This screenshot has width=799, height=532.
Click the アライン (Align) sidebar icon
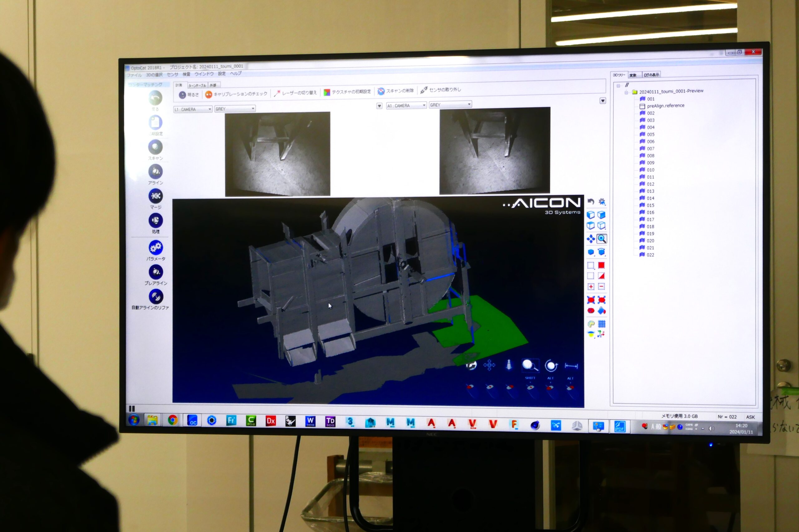(x=155, y=172)
